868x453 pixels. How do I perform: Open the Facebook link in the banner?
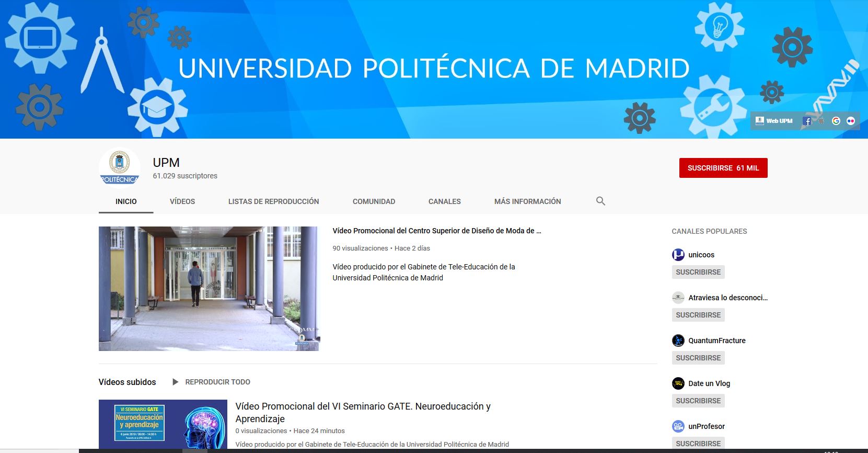(807, 121)
